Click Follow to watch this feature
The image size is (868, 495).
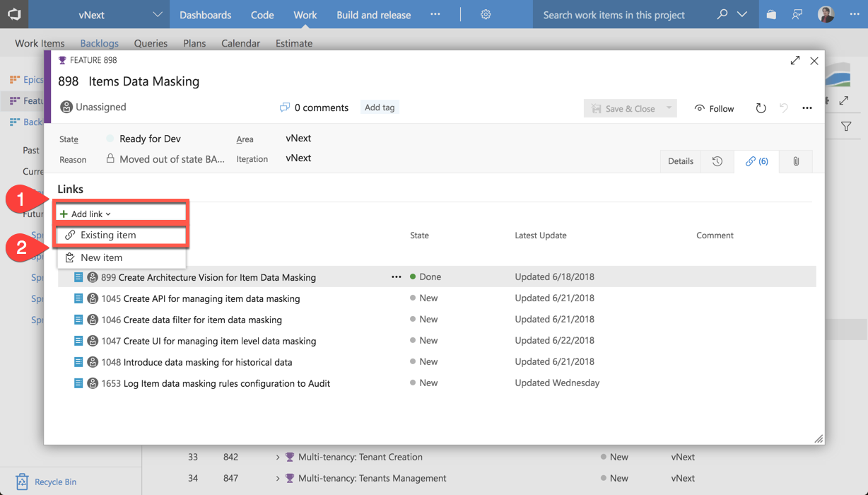(714, 108)
